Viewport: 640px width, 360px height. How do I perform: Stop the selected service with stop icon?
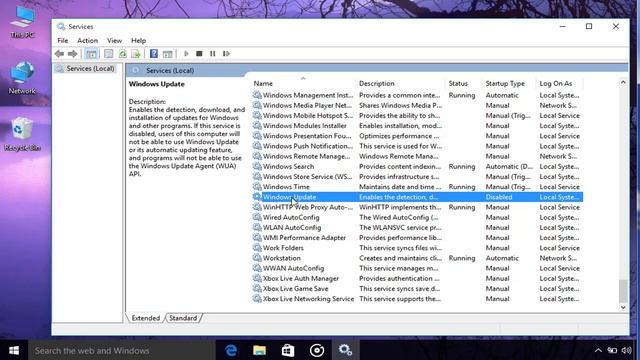(x=199, y=54)
